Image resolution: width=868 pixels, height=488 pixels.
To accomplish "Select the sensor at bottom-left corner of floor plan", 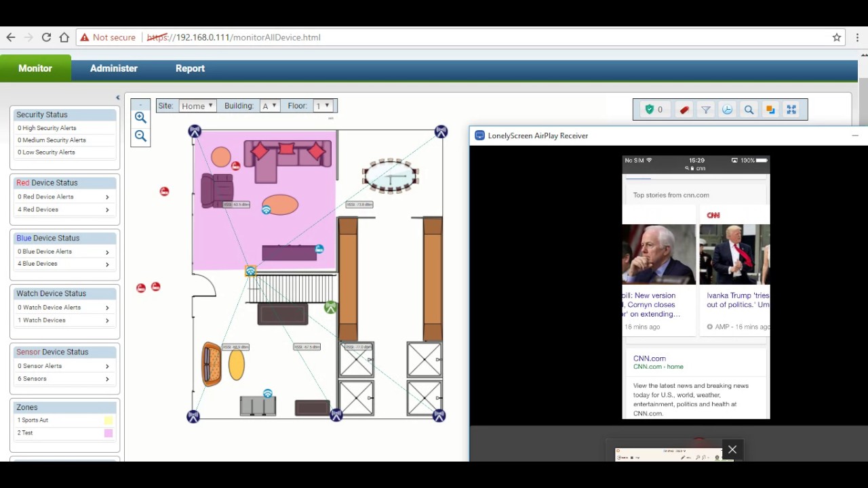I will point(193,416).
